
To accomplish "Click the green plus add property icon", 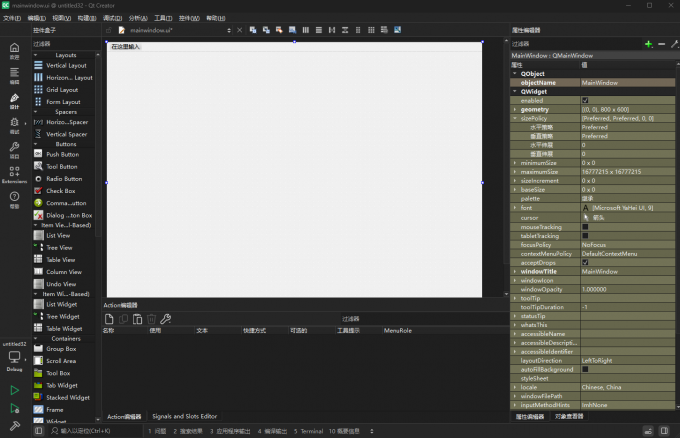I will coord(648,44).
